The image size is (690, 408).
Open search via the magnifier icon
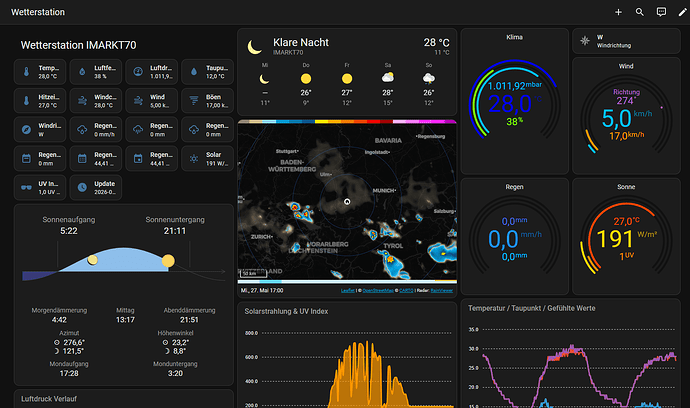(x=639, y=12)
